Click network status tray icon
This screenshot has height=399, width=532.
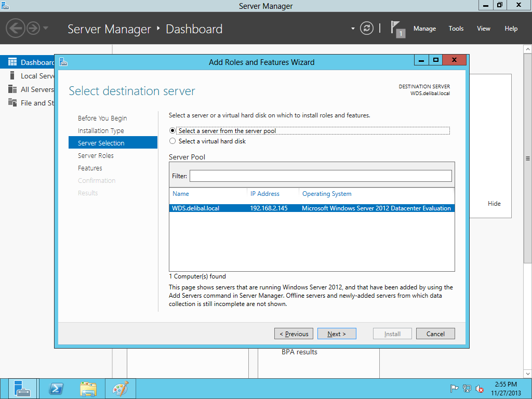pos(467,389)
